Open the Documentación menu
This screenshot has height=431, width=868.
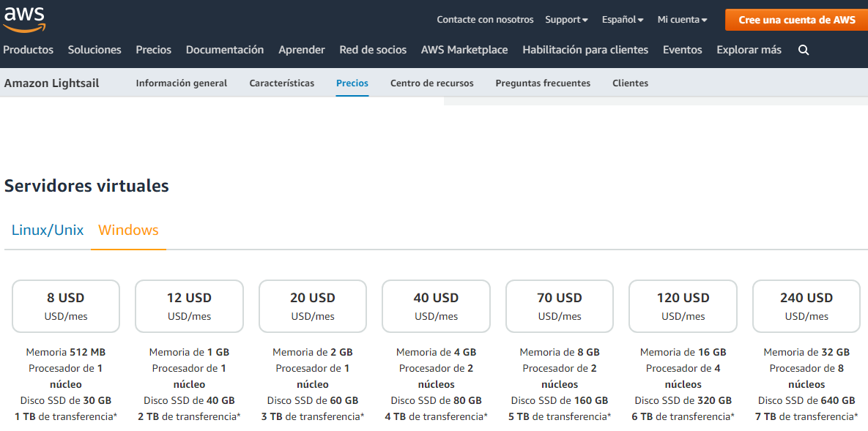tap(225, 50)
